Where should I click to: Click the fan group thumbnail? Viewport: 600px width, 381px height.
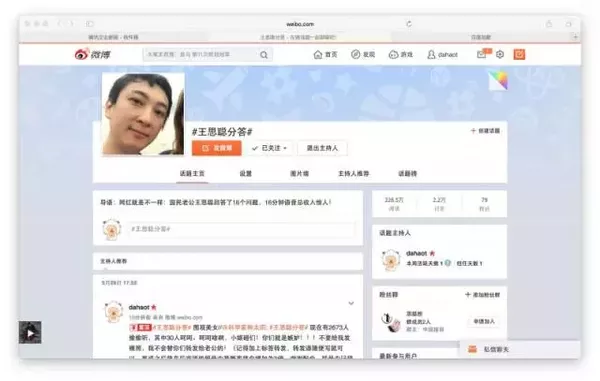pos(390,321)
